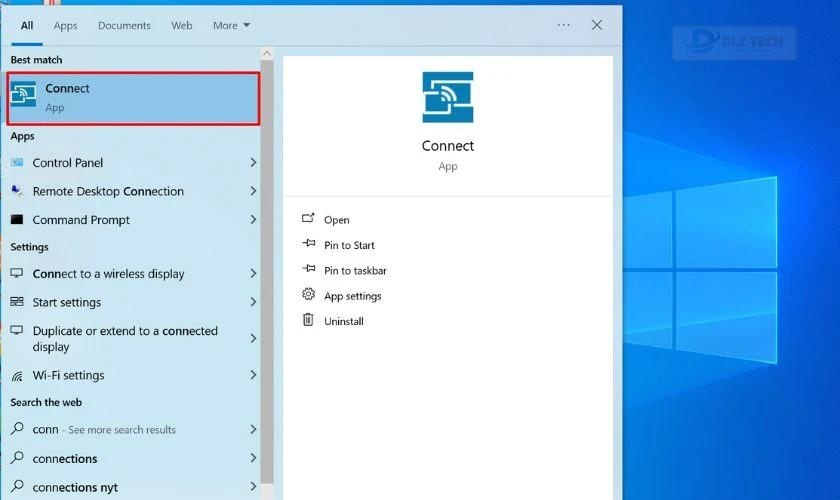Expand Duplicate or extend display arrow
This screenshot has height=500, width=840.
point(253,338)
